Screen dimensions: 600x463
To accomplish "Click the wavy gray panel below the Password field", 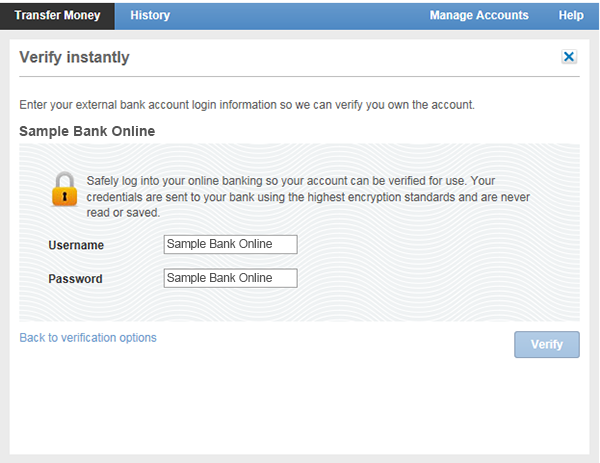I will point(300,304).
